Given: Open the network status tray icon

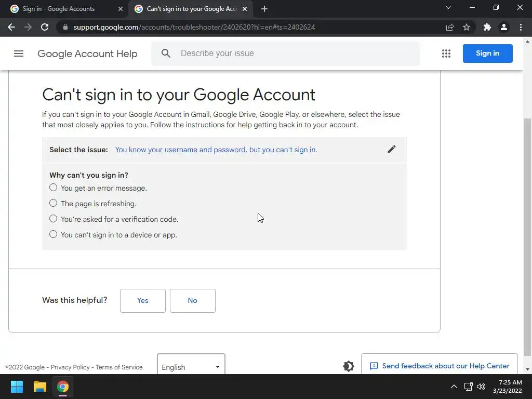Looking at the screenshot, I should [468, 387].
